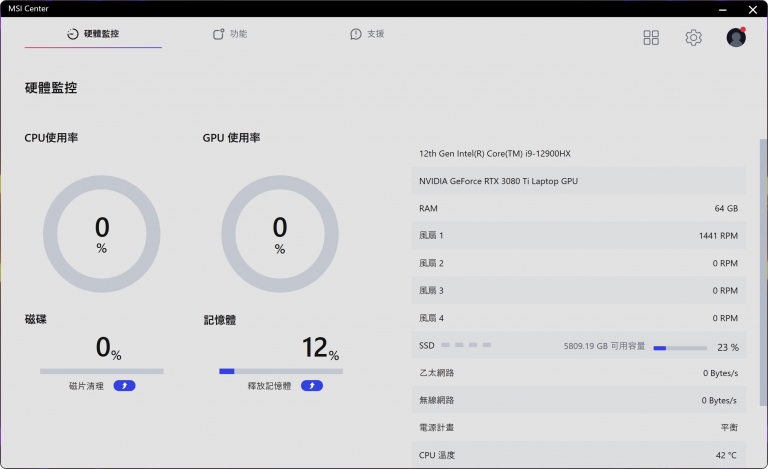Click the SSD capacity bar at 23 %
Viewport: 768px width, 469px height.
coord(680,348)
